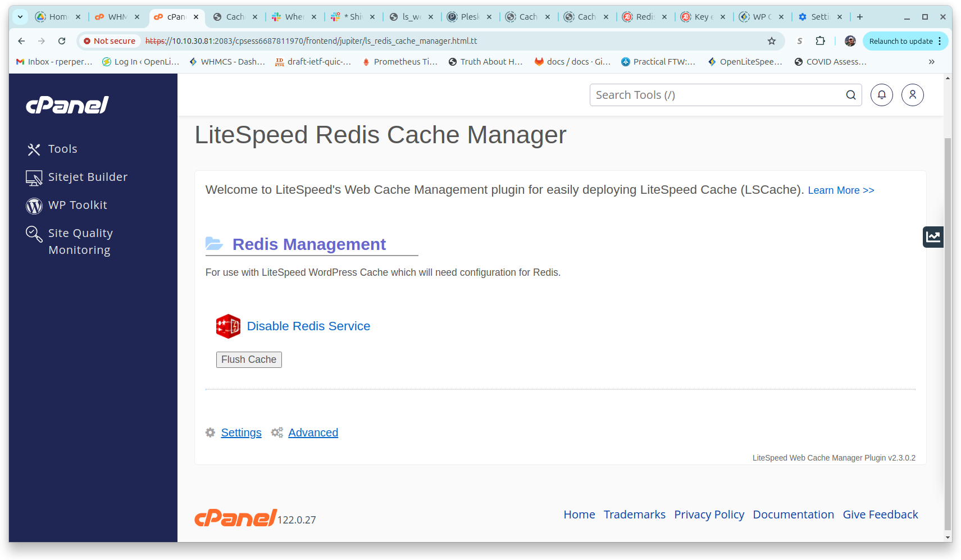Select the Tools wrench icon in the sidebar
961x560 pixels.
click(x=34, y=149)
